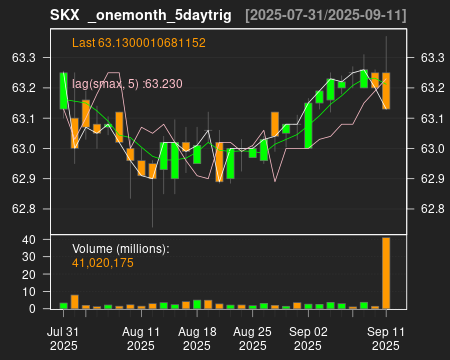Click the volume axis 40 label
This screenshot has width=450, height=360.
(29, 240)
